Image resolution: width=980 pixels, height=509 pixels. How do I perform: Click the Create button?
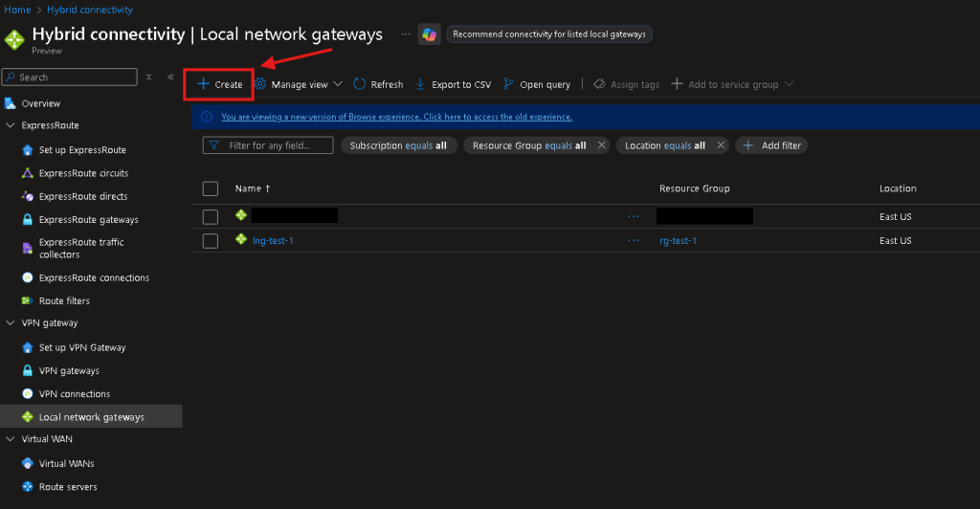point(219,84)
